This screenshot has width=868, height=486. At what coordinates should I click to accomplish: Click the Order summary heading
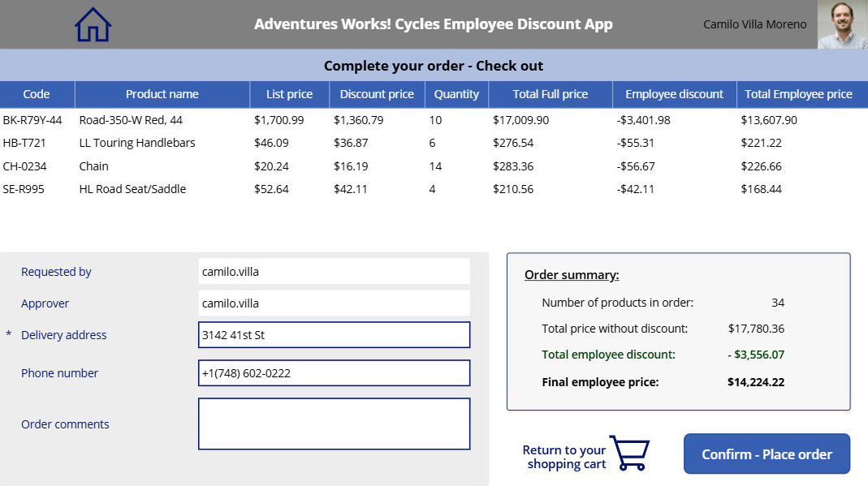tap(572, 275)
